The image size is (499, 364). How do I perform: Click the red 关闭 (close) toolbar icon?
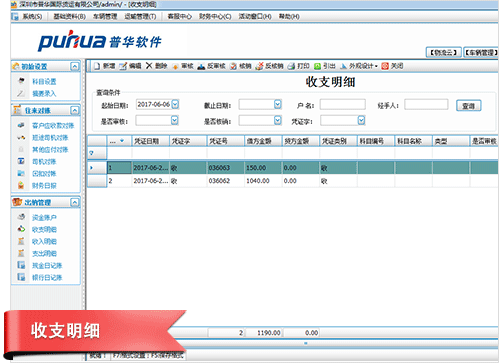[385, 66]
